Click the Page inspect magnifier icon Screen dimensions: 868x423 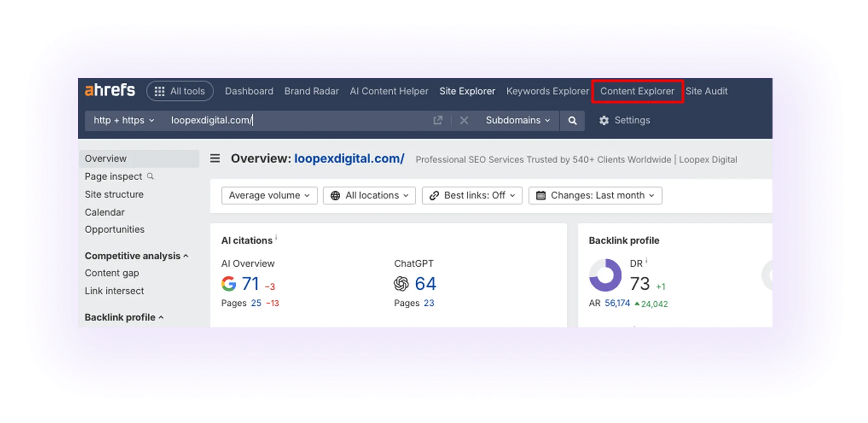(150, 176)
